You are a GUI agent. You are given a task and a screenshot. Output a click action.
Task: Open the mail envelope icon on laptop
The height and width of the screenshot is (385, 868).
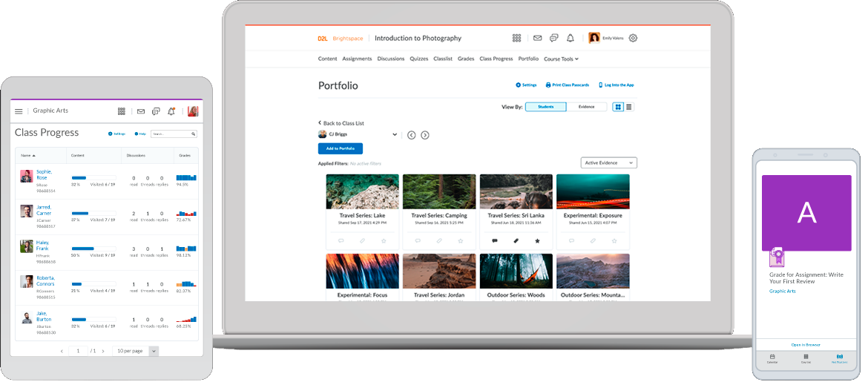538,38
